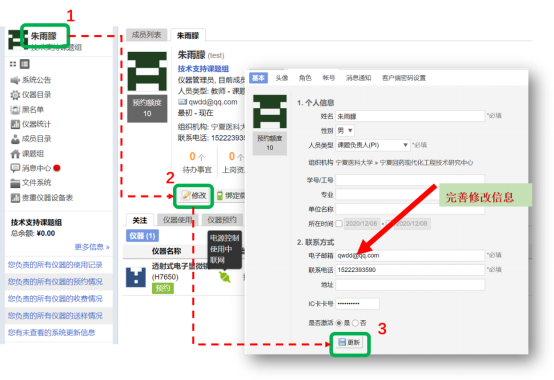Open 仪器目录 gear icon in sidebar
Image resolution: width=554 pixels, height=380 pixels.
pyautogui.click(x=15, y=95)
